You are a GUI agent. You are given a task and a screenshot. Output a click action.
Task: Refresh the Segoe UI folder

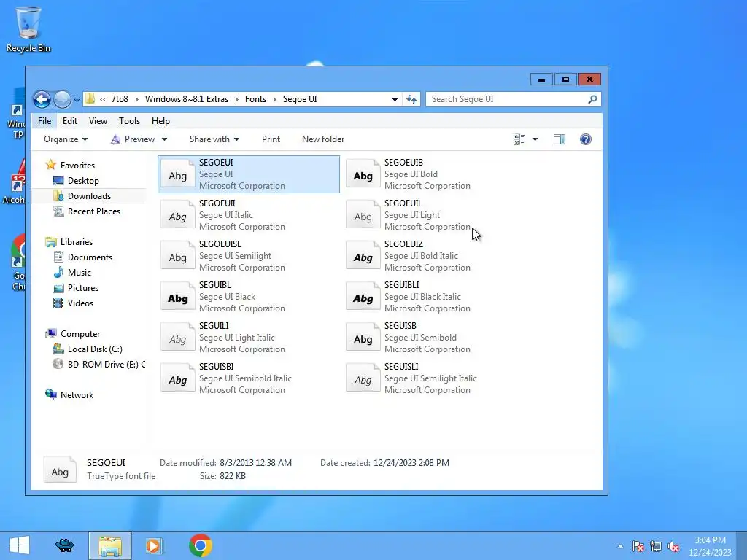411,99
